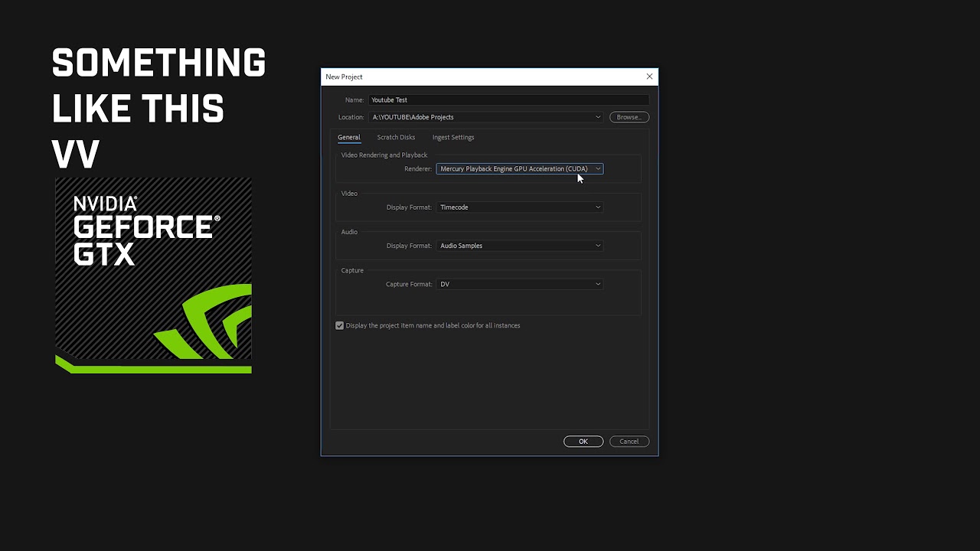
Task: Click the Cancel button
Action: (629, 442)
